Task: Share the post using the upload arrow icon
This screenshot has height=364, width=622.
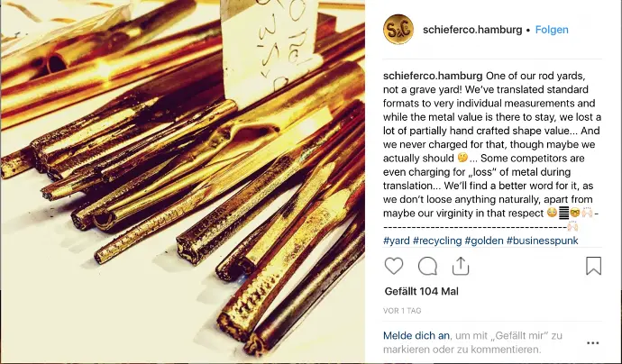Action: click(461, 266)
